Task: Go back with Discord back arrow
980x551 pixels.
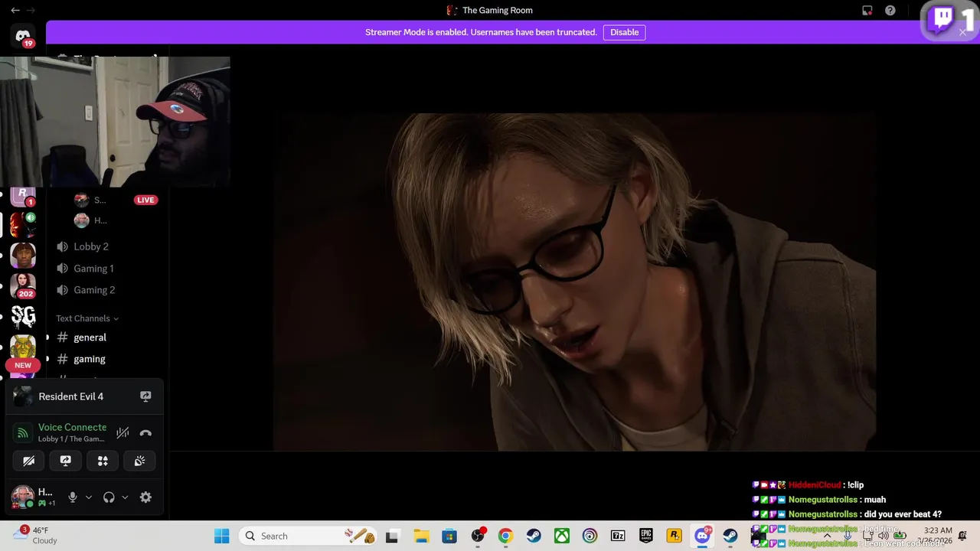Action: coord(15,11)
